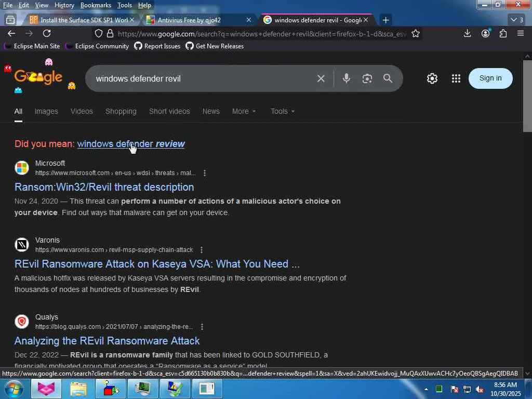
Task: Open options for the Qualys result
Action: pos(202,327)
